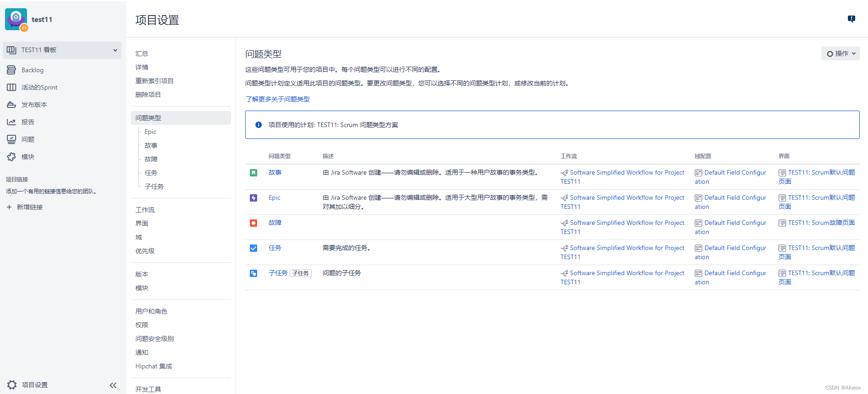The image size is (868, 394).
Task: Open 用户和角色 settings page
Action: pos(151,311)
